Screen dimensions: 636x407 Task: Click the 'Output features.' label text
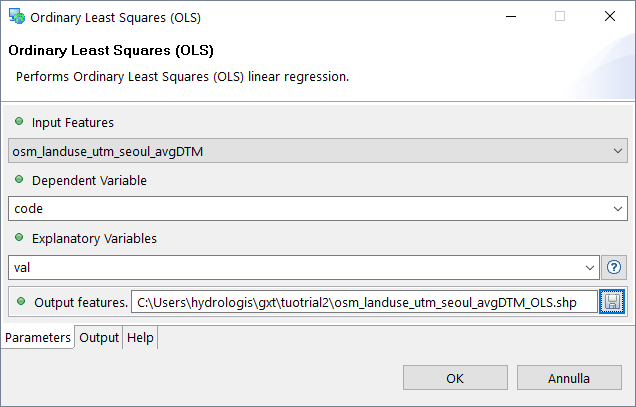81,301
